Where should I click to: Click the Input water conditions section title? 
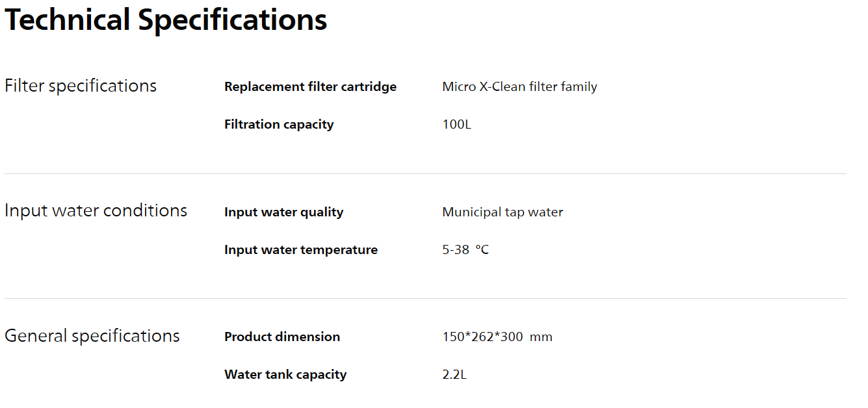pos(96,210)
